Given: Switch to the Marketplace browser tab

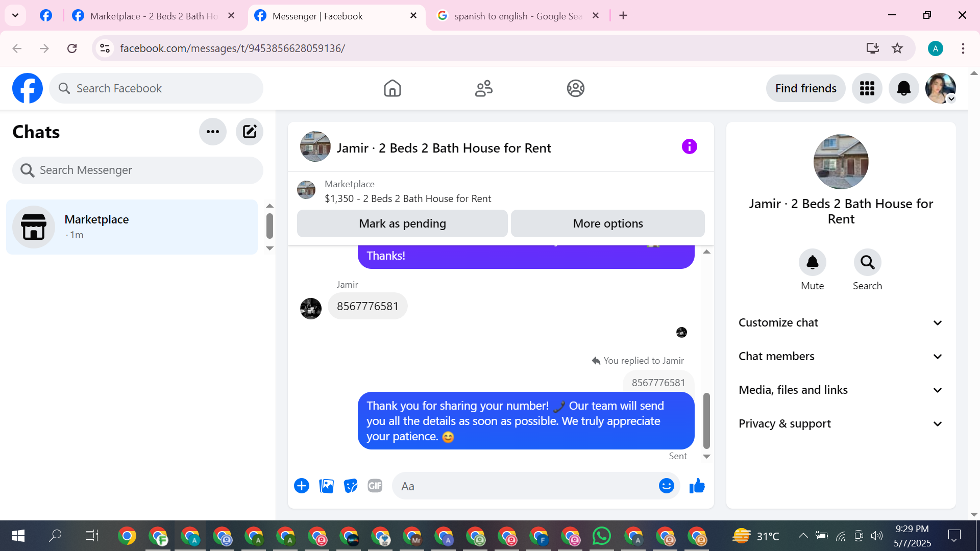Looking at the screenshot, I should [x=154, y=16].
